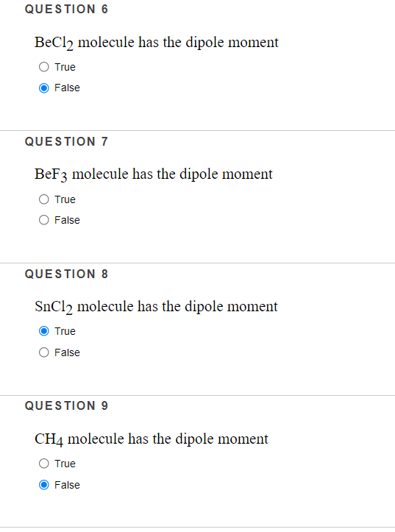This screenshot has width=395, height=532.
Task: Click the 'BeCl2 molecule has the dipole moment' text
Action: 156,43
